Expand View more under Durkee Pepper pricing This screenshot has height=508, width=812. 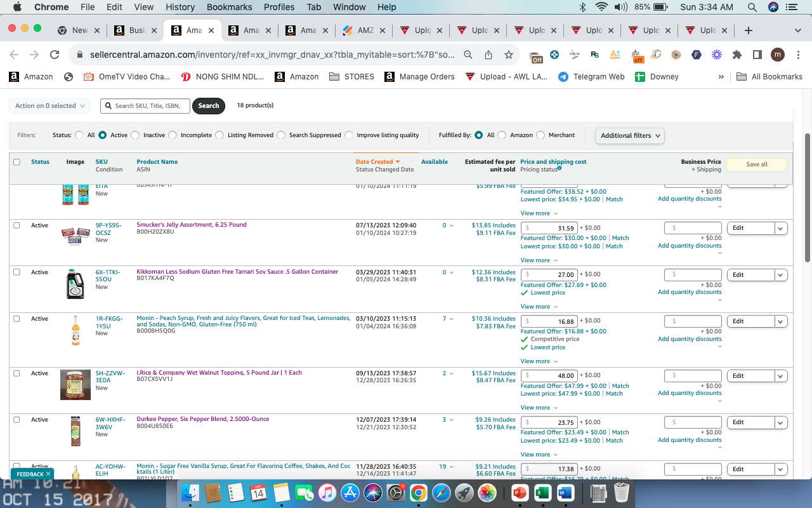pyautogui.click(x=539, y=455)
